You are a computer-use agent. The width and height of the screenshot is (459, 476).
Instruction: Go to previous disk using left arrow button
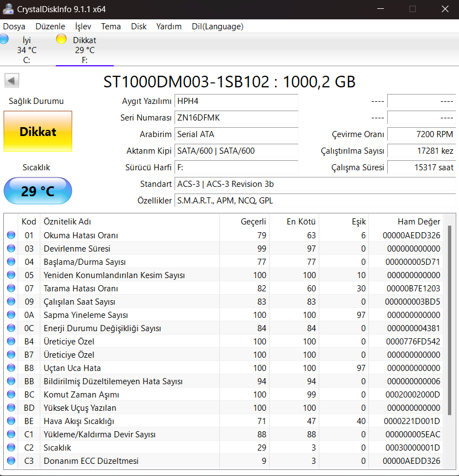(12, 81)
